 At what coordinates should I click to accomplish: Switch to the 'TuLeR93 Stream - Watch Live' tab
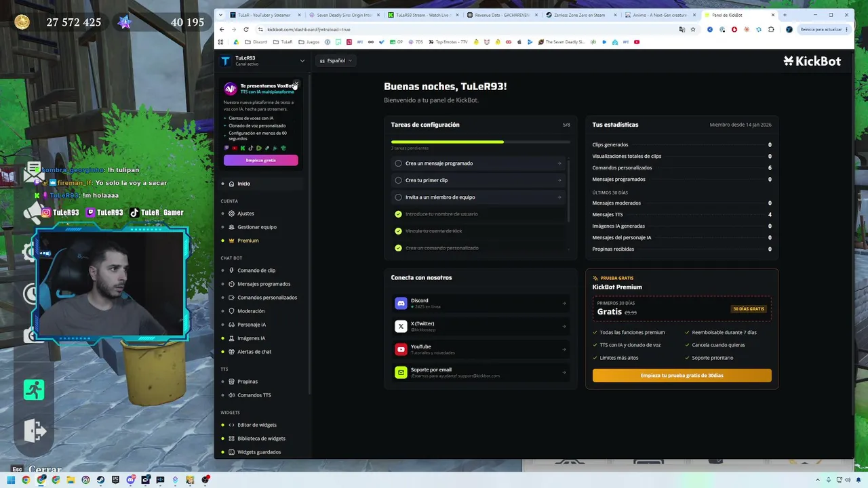423,15
